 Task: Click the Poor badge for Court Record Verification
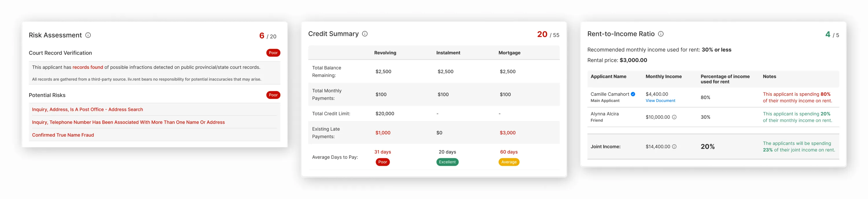click(x=273, y=53)
